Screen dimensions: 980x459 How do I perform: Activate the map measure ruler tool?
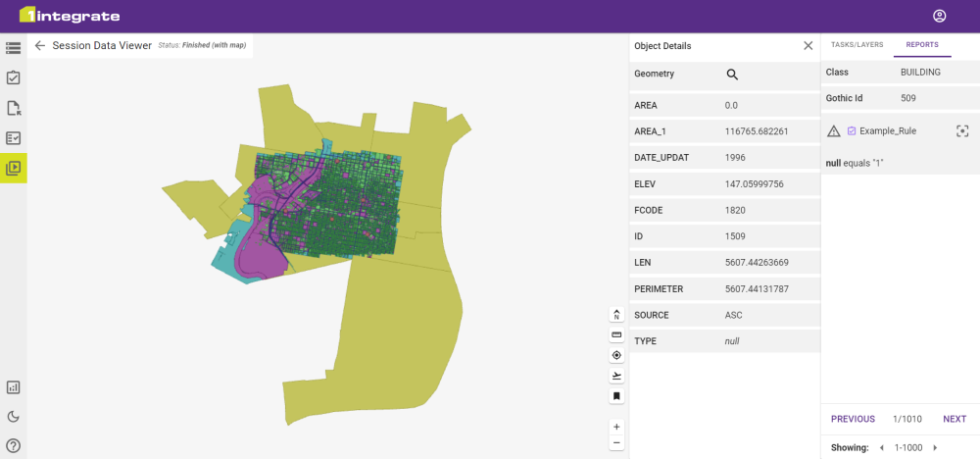point(616,335)
